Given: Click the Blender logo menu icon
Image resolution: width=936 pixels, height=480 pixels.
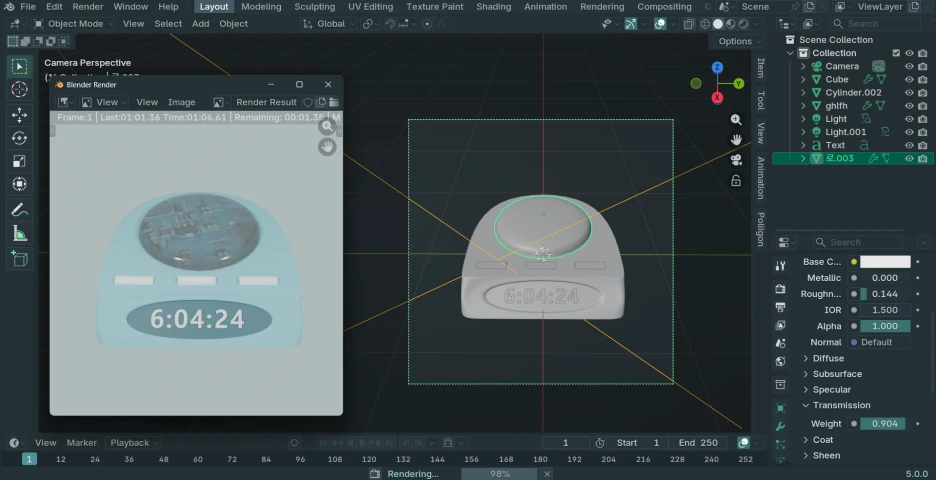Looking at the screenshot, I should click(x=9, y=7).
